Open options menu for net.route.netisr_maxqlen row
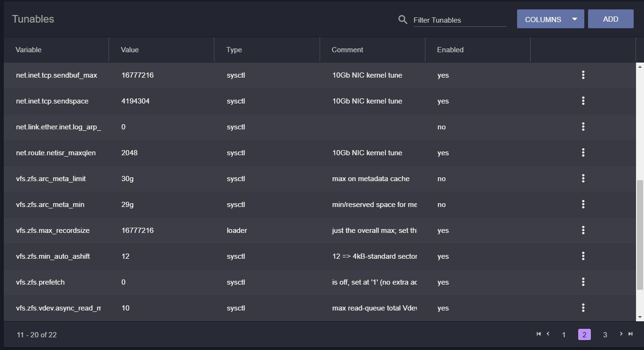This screenshot has width=644, height=350. (583, 152)
